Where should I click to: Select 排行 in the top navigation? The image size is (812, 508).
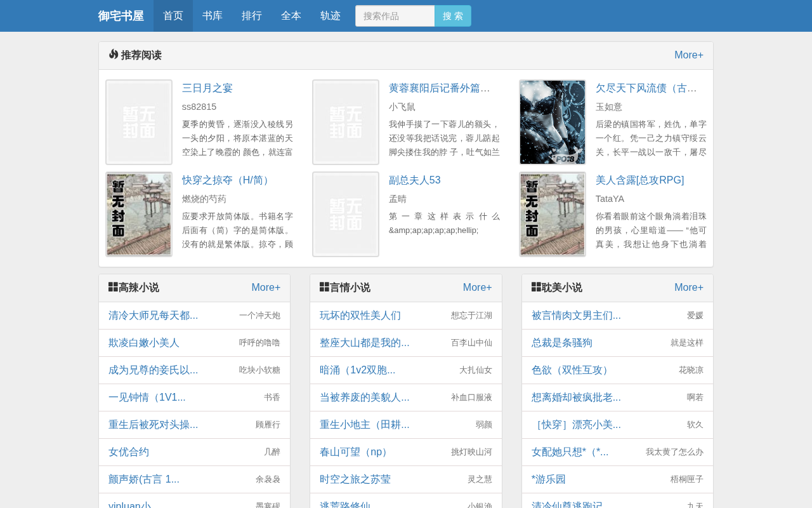tap(252, 16)
